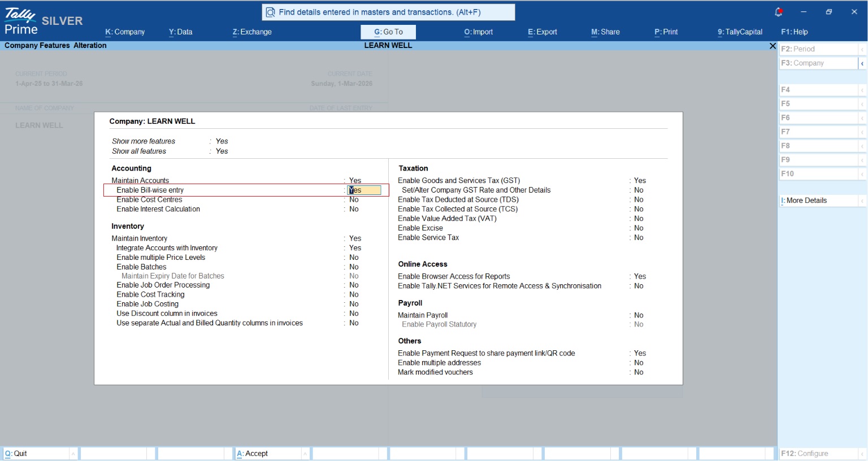This screenshot has height=461, width=868.
Task: Click the 'Online Access' section heading
Action: 423,264
